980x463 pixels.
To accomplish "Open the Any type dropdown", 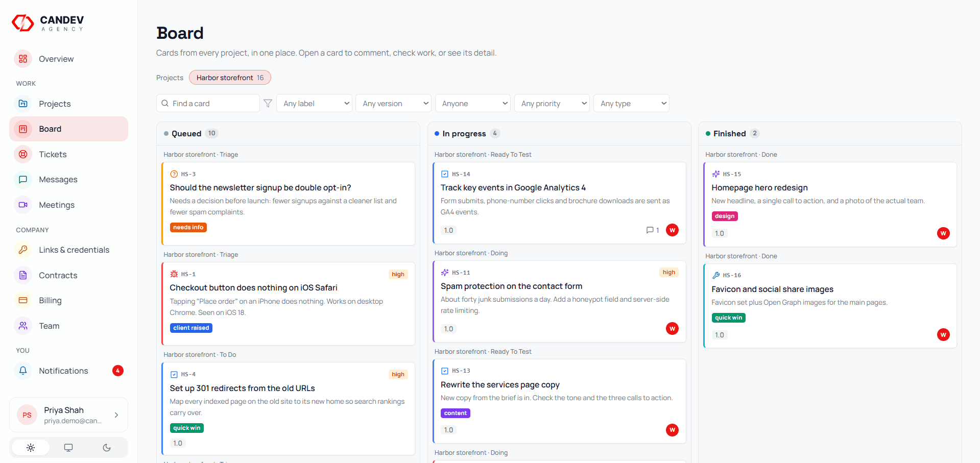I will (631, 104).
